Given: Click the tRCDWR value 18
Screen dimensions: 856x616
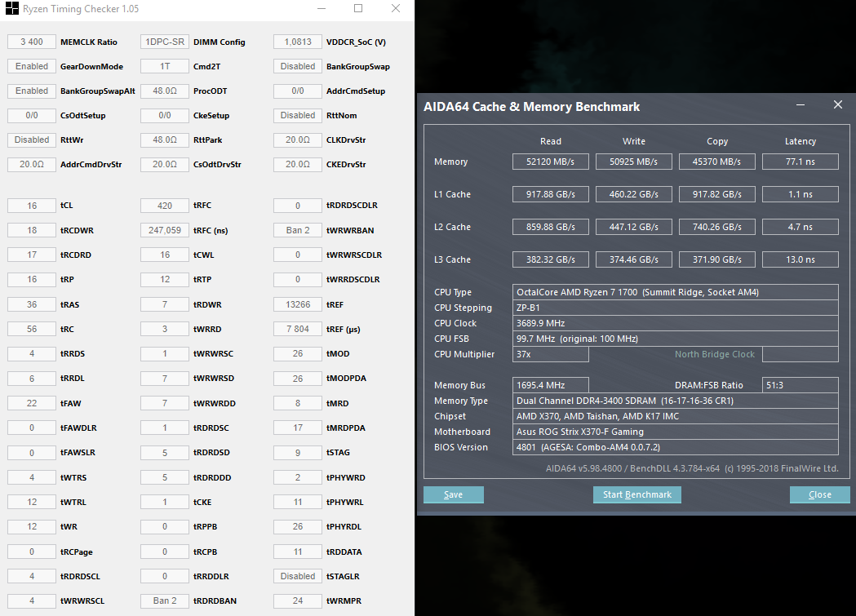Looking at the screenshot, I should 32,230.
